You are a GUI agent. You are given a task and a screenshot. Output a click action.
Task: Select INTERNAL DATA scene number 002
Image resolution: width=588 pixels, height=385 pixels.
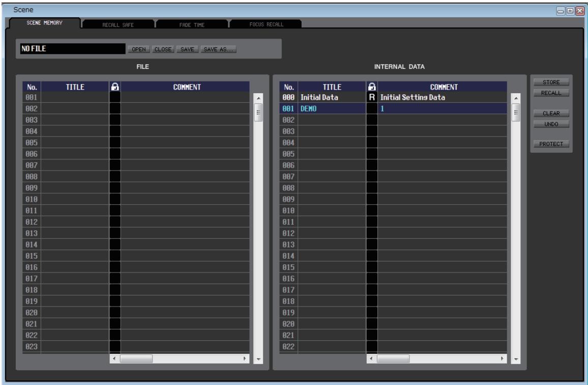pos(288,120)
